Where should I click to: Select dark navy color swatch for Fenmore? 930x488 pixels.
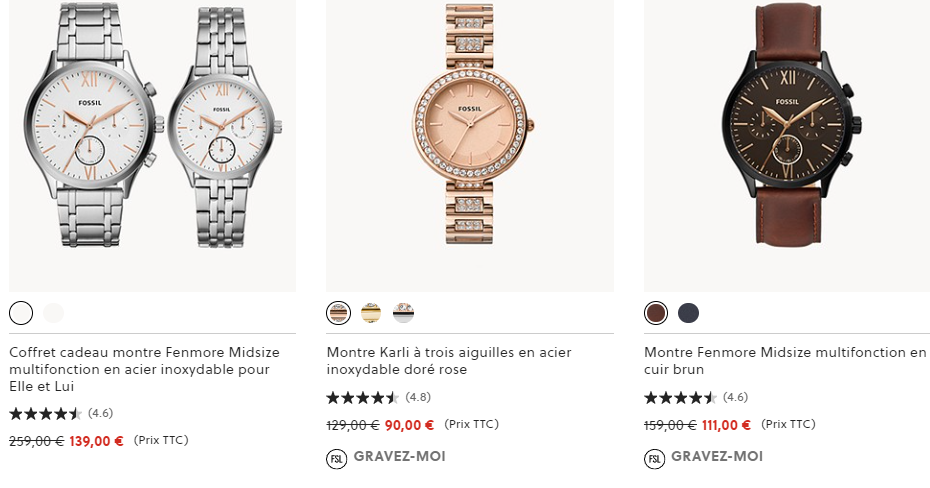tap(688, 313)
